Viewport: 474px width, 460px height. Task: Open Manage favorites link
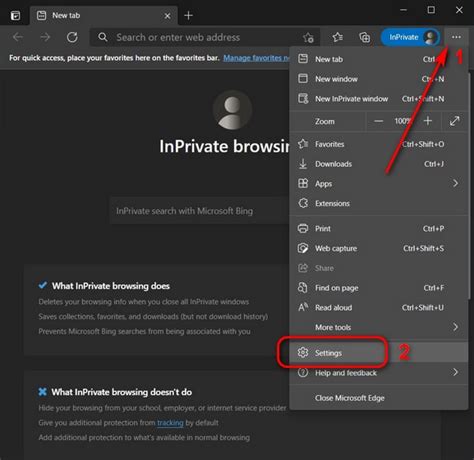pos(256,58)
